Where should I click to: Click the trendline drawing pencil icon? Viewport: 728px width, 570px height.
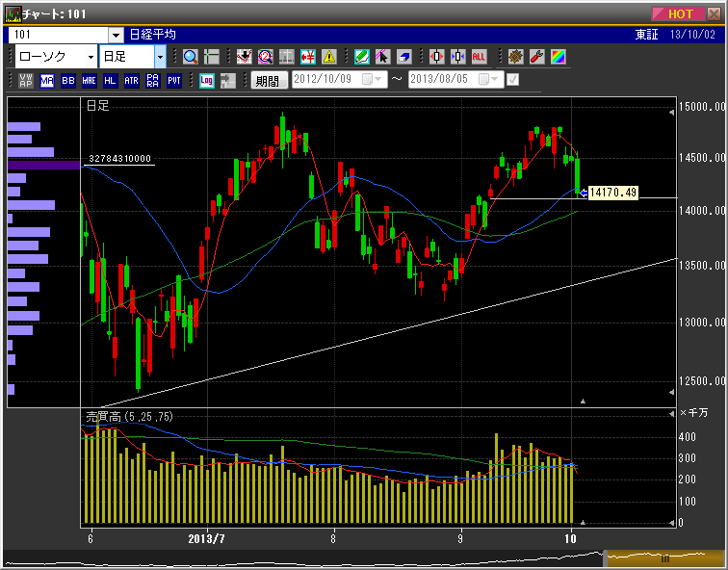362,57
